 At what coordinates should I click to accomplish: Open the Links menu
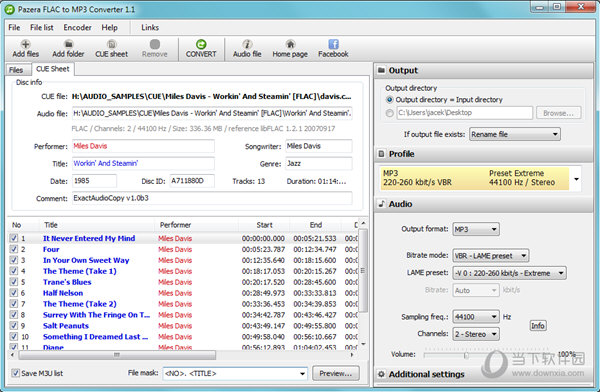pyautogui.click(x=150, y=28)
